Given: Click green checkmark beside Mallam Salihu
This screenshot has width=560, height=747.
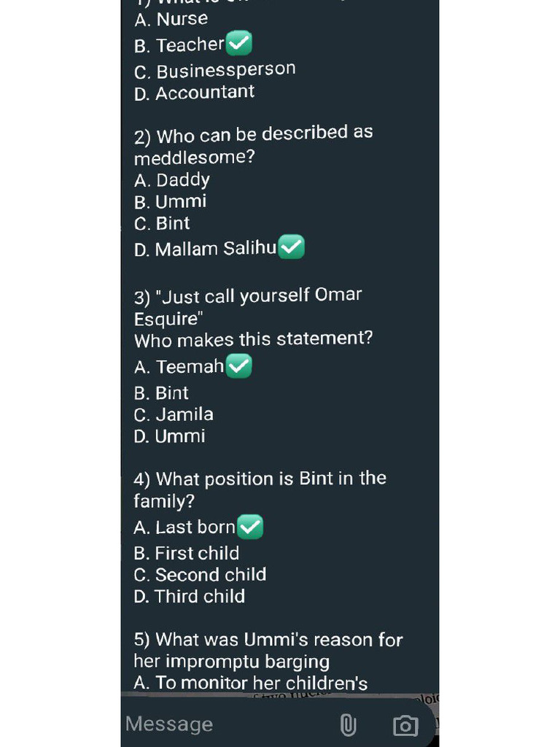Looking at the screenshot, I should (x=292, y=248).
